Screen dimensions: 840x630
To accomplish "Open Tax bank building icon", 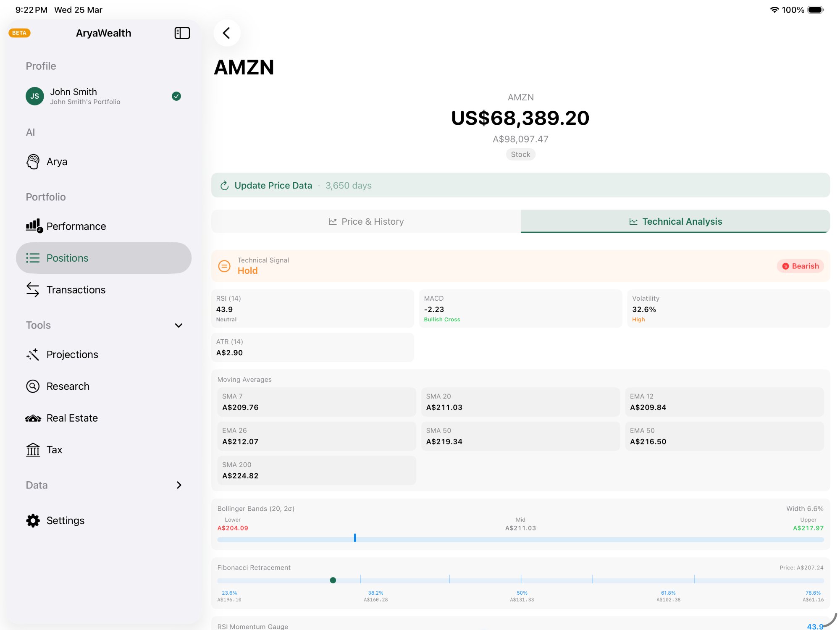I will click(x=33, y=450).
